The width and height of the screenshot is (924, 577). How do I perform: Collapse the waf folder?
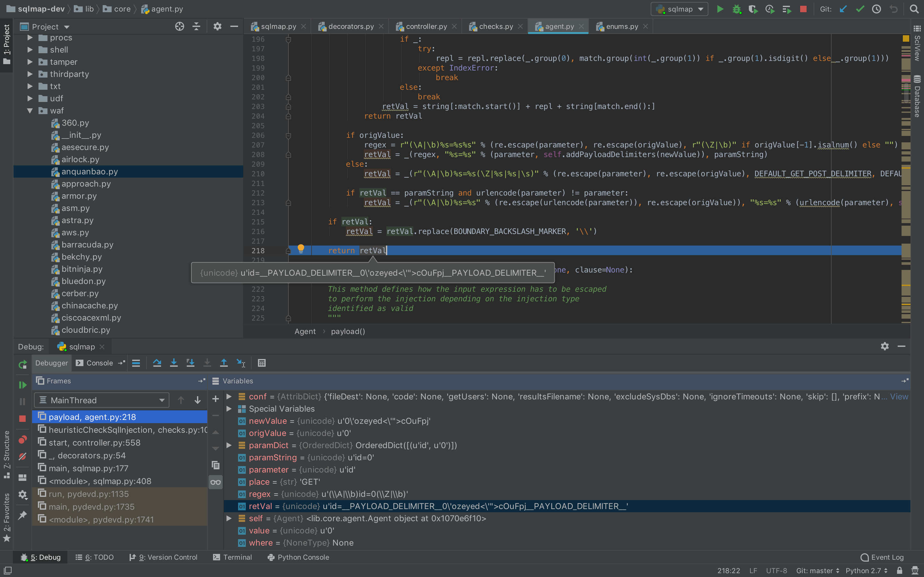point(30,111)
